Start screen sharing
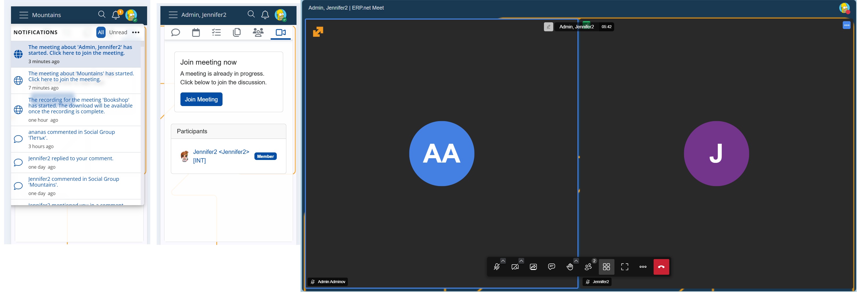 [x=534, y=267]
